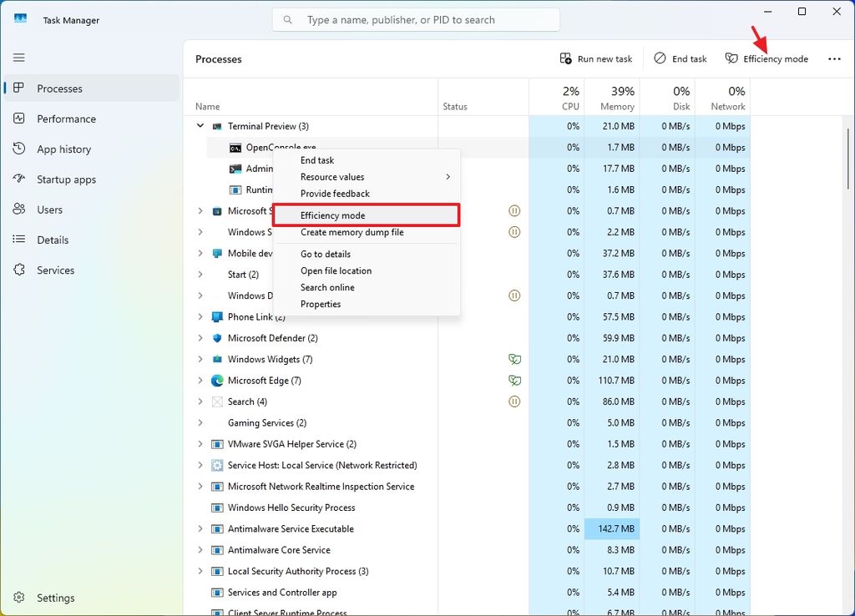Image resolution: width=855 pixels, height=616 pixels.
Task: Click the Processes sidebar icon
Action: pos(19,88)
